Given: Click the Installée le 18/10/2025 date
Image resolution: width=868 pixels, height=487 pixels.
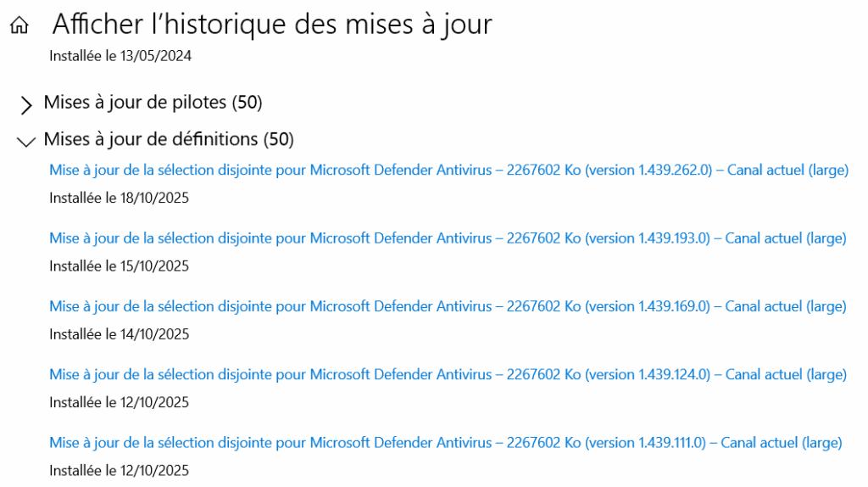Looking at the screenshot, I should click(x=119, y=198).
